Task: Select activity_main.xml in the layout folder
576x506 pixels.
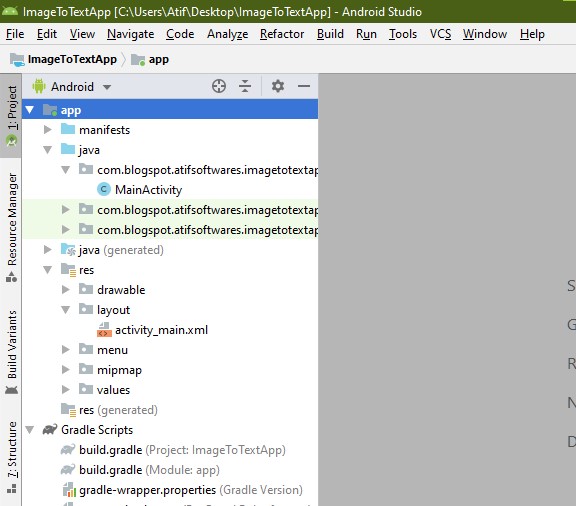Action: (161, 330)
